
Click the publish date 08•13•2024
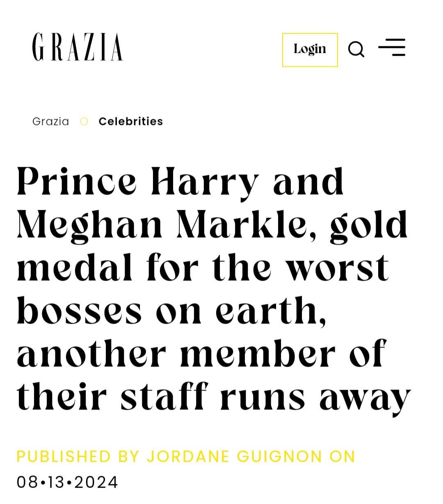click(67, 482)
